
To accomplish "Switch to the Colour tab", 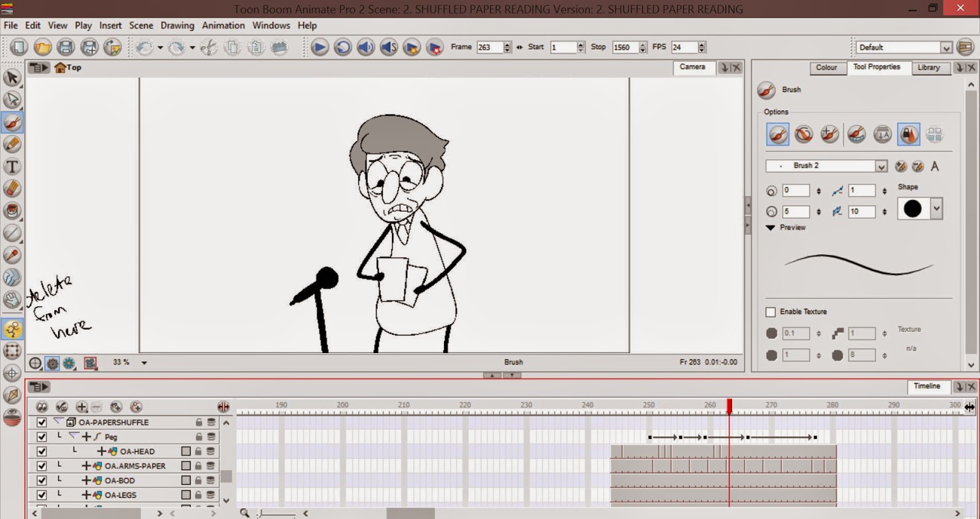I will pyautogui.click(x=826, y=67).
